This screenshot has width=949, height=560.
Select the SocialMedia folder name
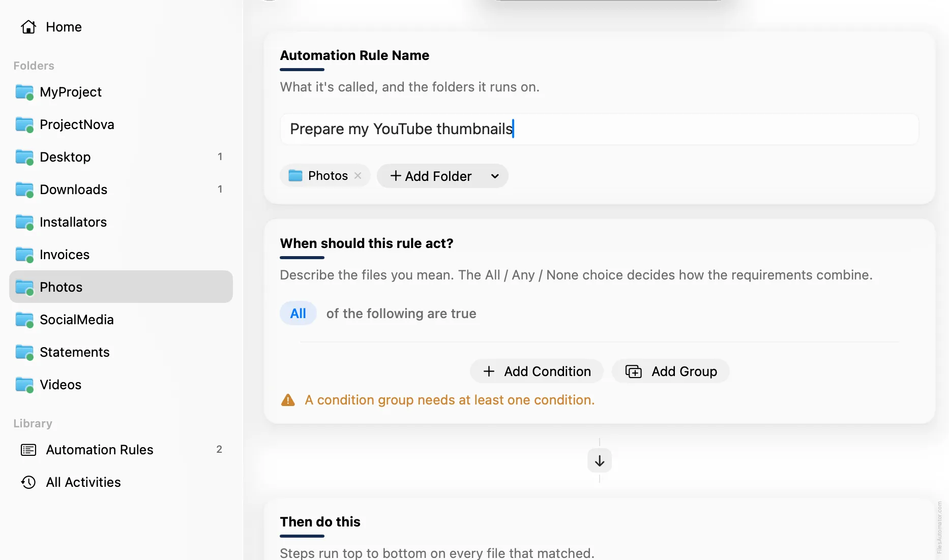[77, 320]
